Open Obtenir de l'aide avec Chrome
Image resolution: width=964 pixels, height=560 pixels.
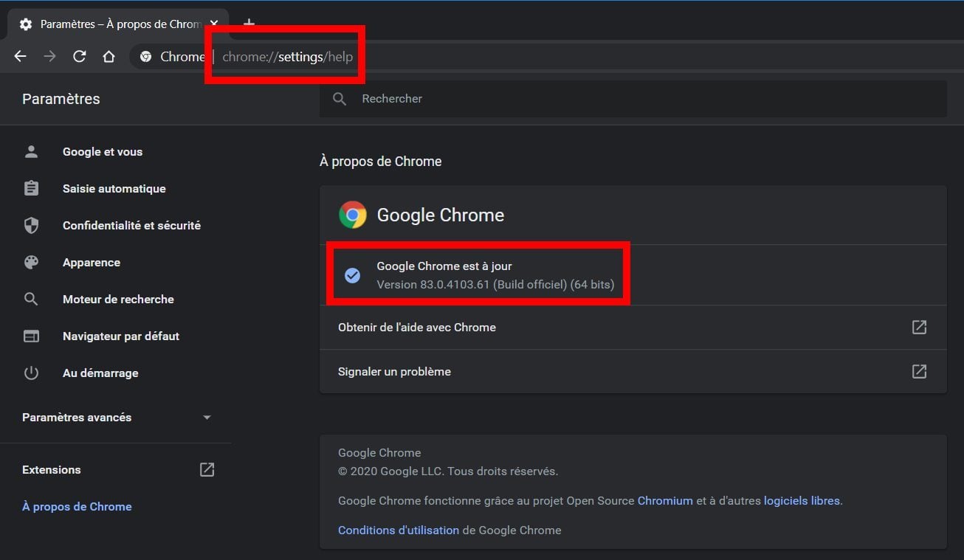tap(633, 328)
